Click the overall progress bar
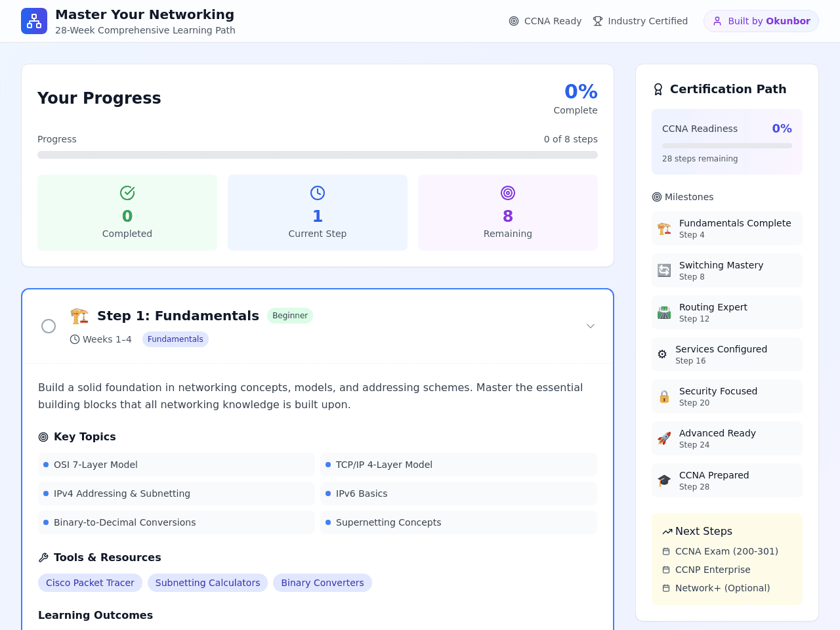 318,155
